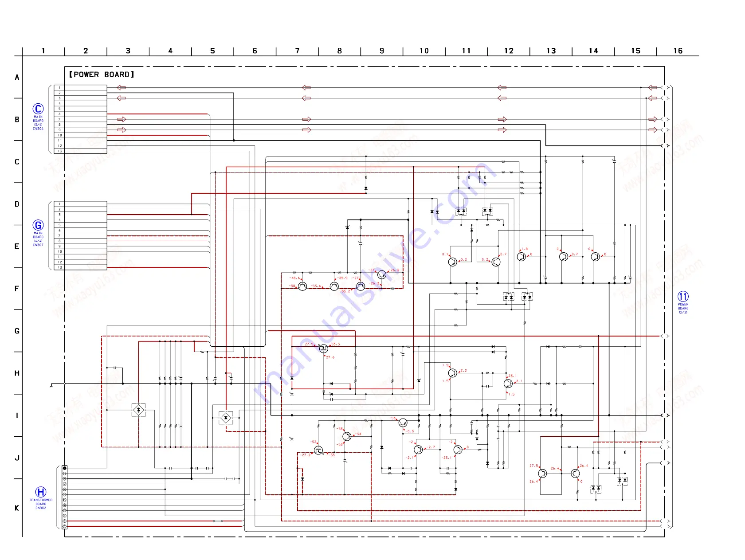Click column header 5
This screenshot has height=560, width=745.
click(212, 51)
